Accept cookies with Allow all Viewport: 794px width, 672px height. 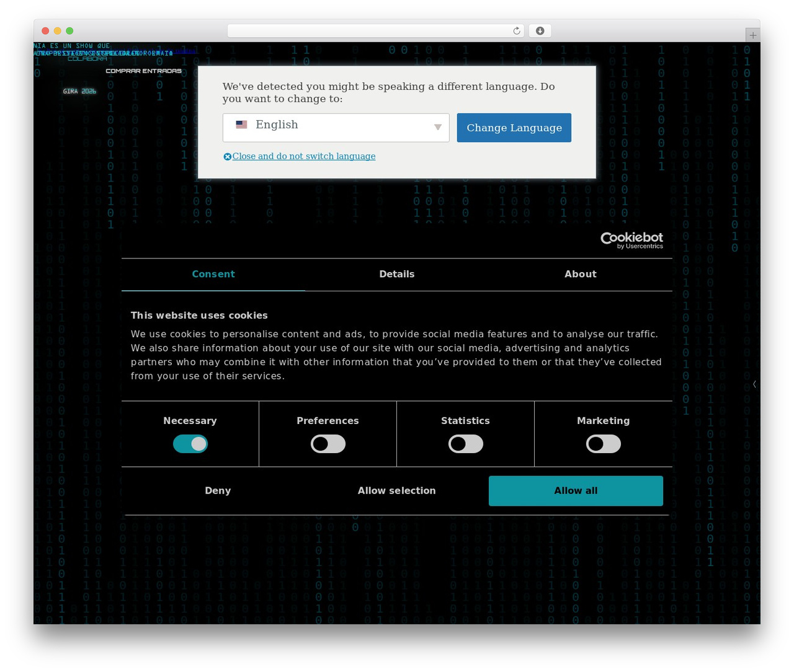click(576, 491)
